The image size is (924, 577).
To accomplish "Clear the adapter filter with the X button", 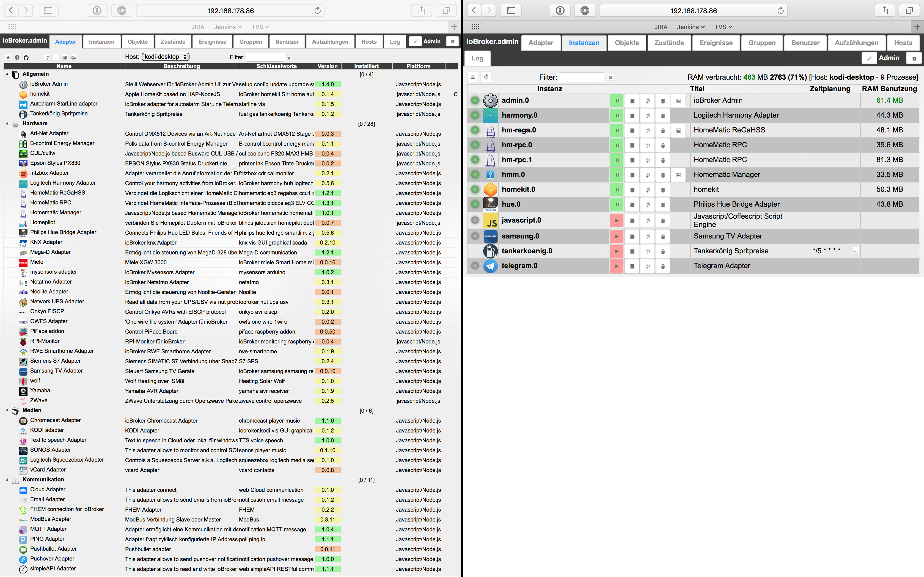I will tap(289, 58).
